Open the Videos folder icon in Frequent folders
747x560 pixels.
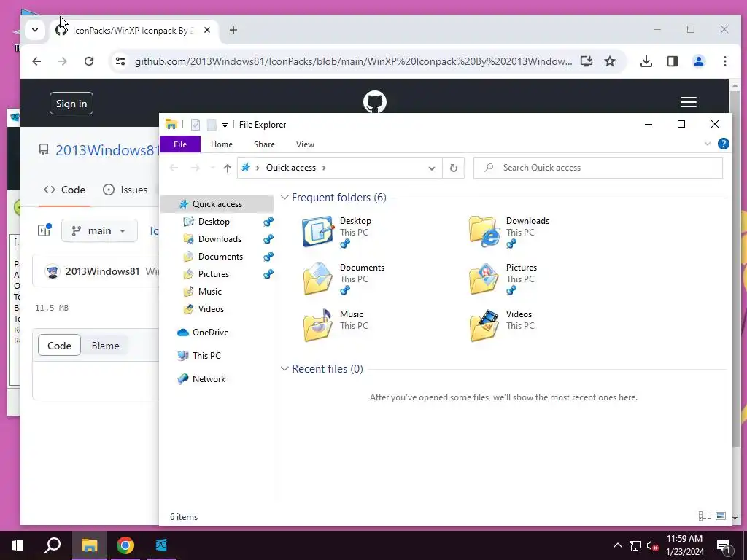[484, 325]
